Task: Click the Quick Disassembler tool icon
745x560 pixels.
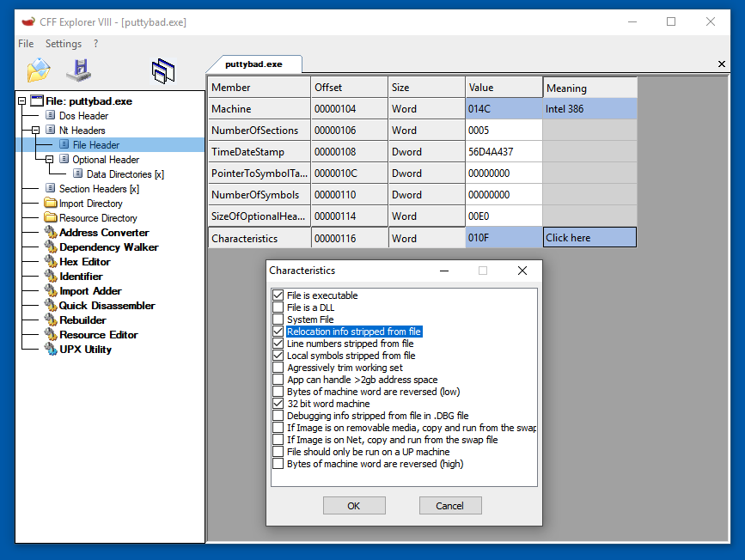Action: tap(51, 306)
